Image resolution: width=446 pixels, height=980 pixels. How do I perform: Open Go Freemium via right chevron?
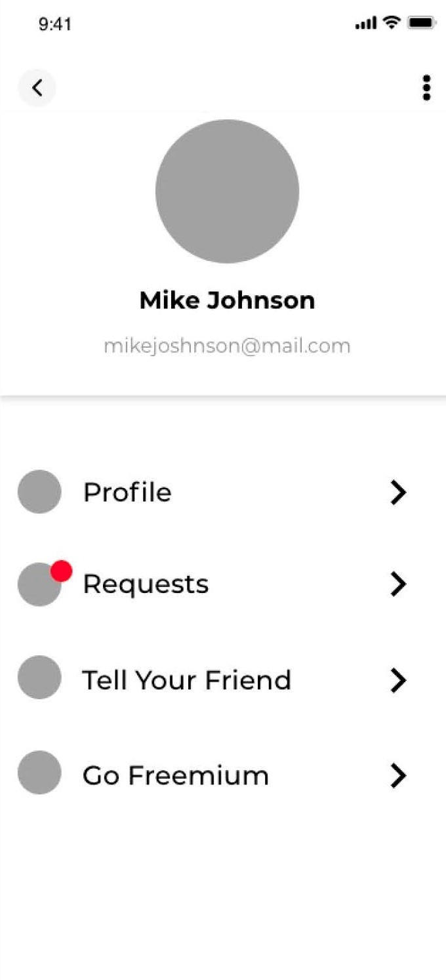click(398, 775)
